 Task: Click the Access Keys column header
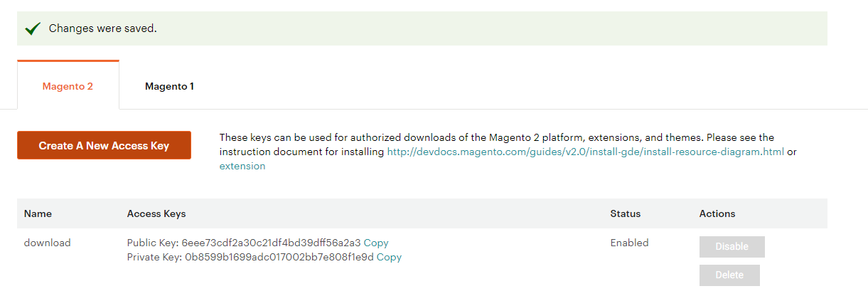(x=156, y=213)
